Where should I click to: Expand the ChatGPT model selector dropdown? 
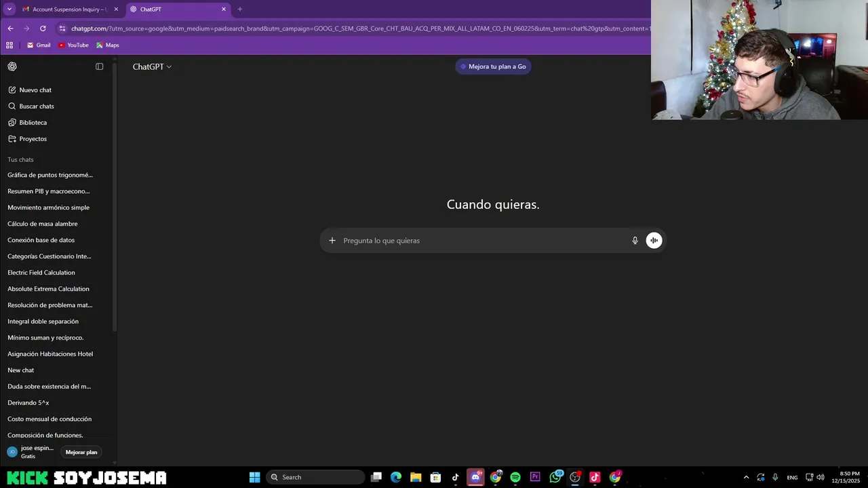click(x=152, y=66)
